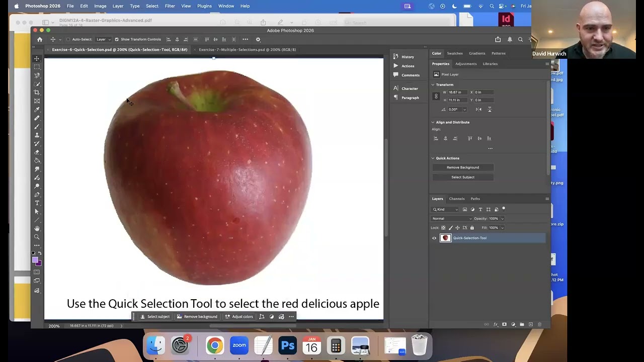Image resolution: width=644 pixels, height=362 pixels.
Task: Select the Rectangular Marquee tool
Action: [x=37, y=67]
